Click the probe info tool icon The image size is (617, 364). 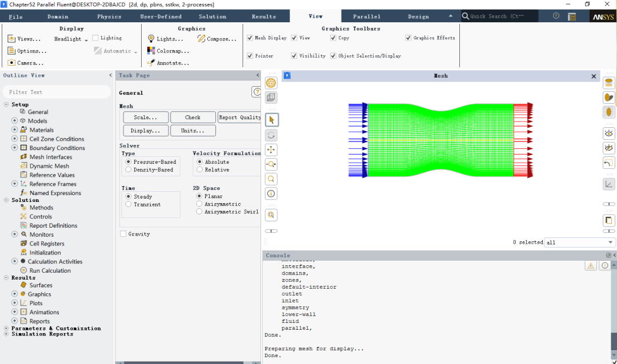(271, 193)
